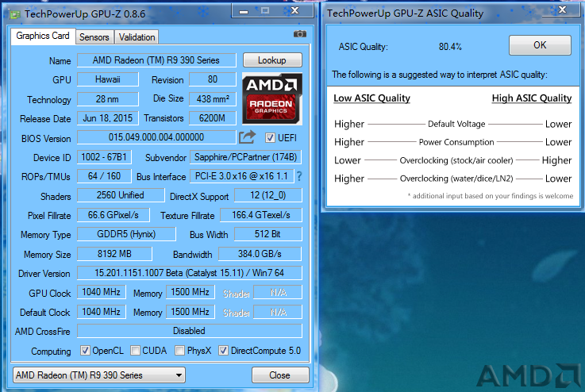Click the Bus Width field 512 Bit
585x392 pixels.
tap(267, 234)
